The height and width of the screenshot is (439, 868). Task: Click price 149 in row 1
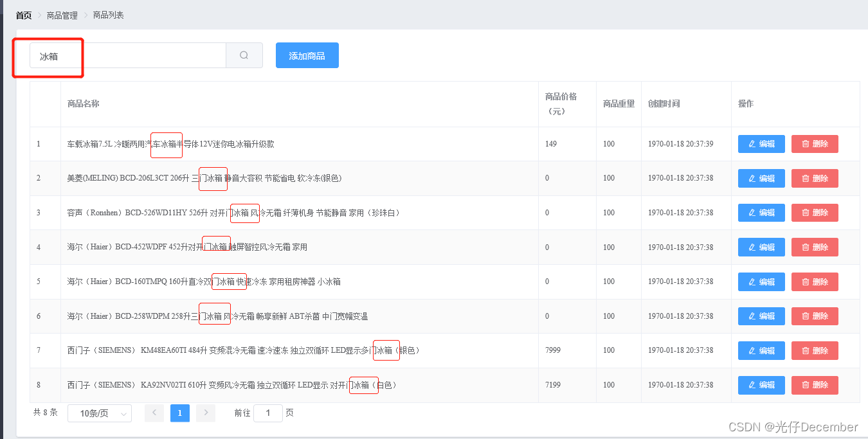(551, 144)
